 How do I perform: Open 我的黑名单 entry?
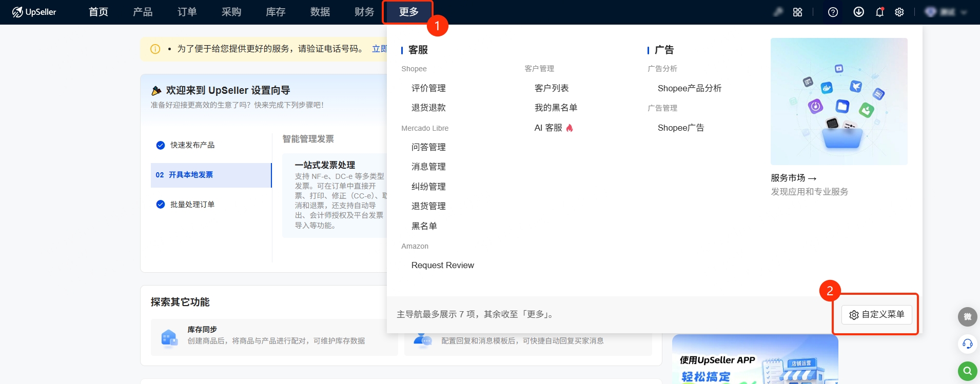(x=556, y=108)
